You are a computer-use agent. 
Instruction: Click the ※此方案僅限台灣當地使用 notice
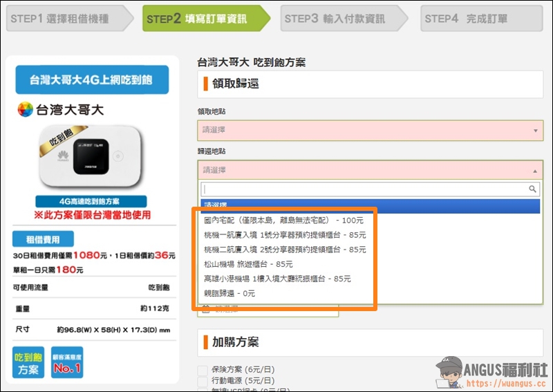click(x=93, y=215)
